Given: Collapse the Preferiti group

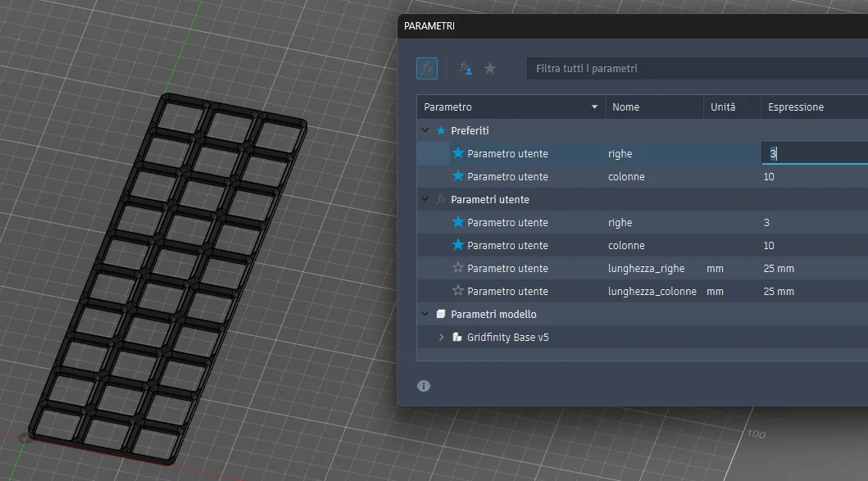Looking at the screenshot, I should tap(425, 130).
